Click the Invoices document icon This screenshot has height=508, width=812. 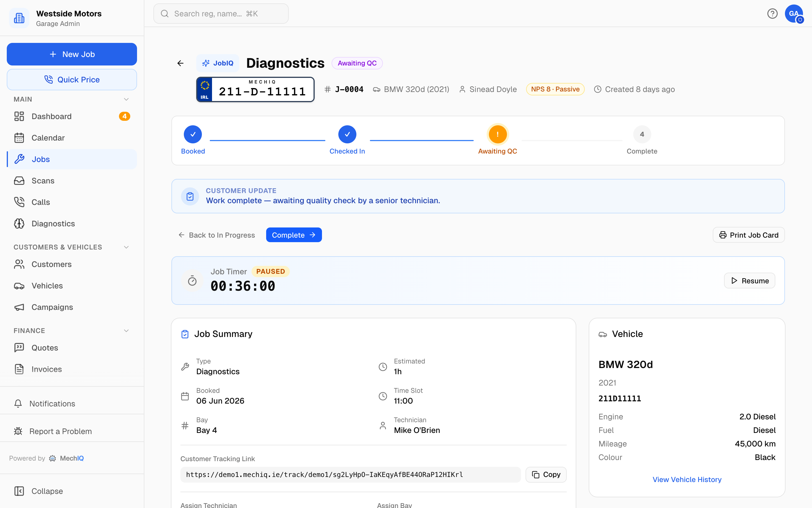[x=19, y=369]
